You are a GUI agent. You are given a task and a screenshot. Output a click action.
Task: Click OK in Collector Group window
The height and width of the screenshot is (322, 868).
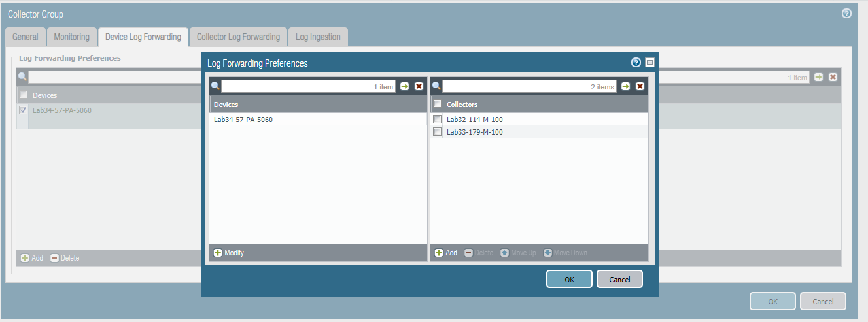[773, 301]
